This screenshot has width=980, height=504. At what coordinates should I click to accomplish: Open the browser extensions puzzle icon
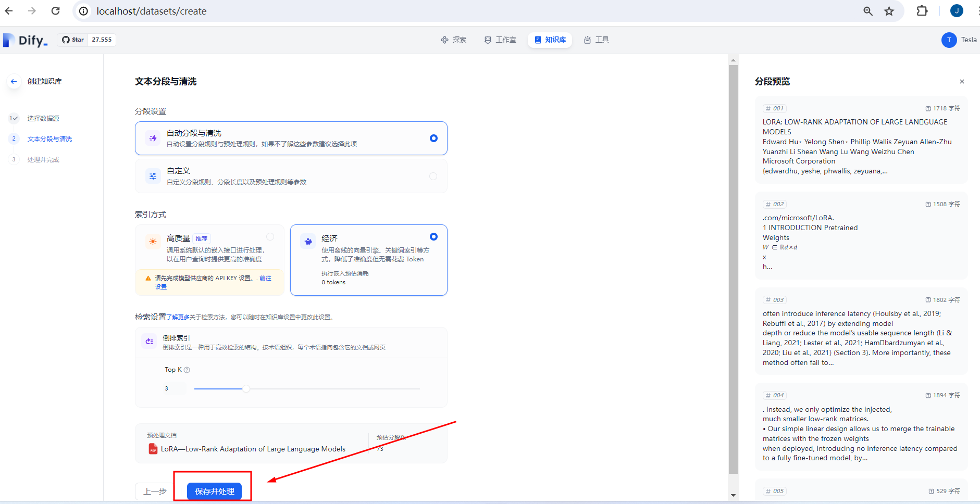click(922, 11)
